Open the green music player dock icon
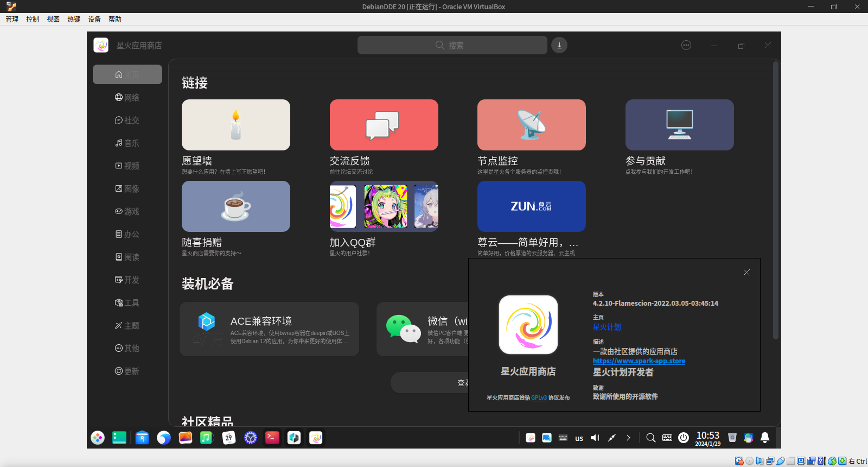 click(207, 438)
